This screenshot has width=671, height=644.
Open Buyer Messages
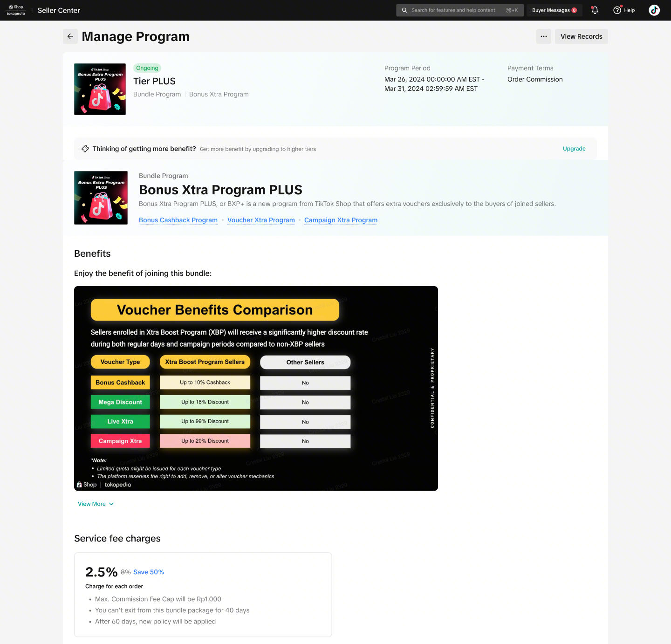coord(555,10)
